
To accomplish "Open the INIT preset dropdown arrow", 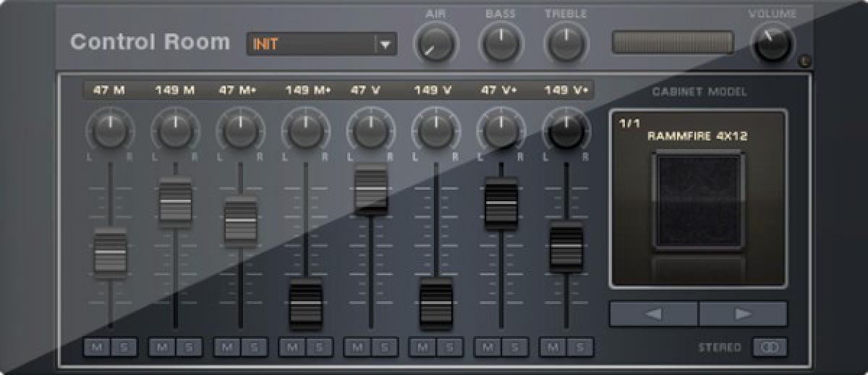I will point(386,45).
